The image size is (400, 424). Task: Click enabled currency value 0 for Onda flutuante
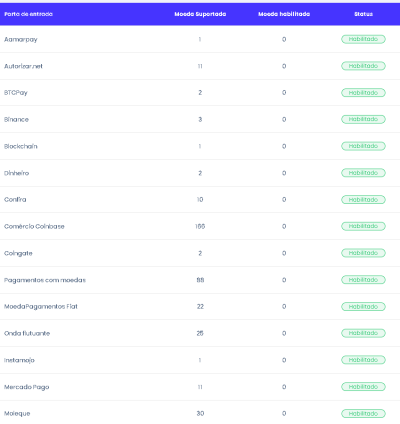[x=284, y=333]
